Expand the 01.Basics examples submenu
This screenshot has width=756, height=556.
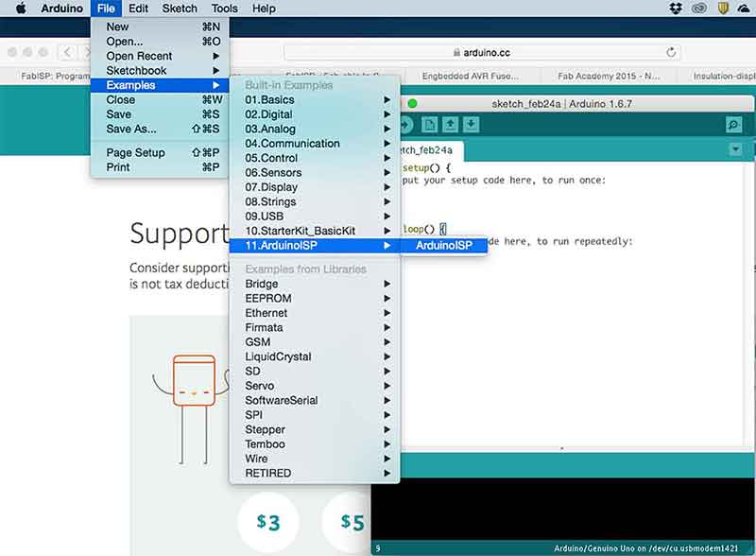click(x=315, y=100)
